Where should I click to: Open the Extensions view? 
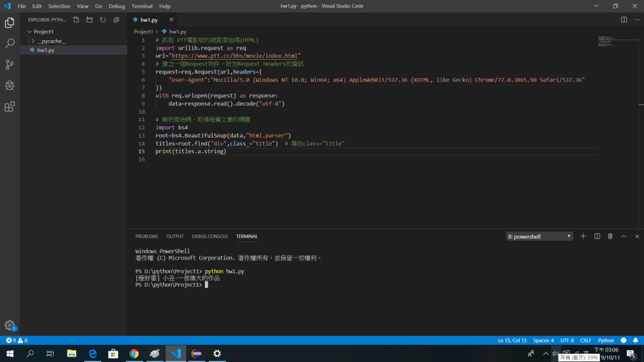[x=9, y=107]
